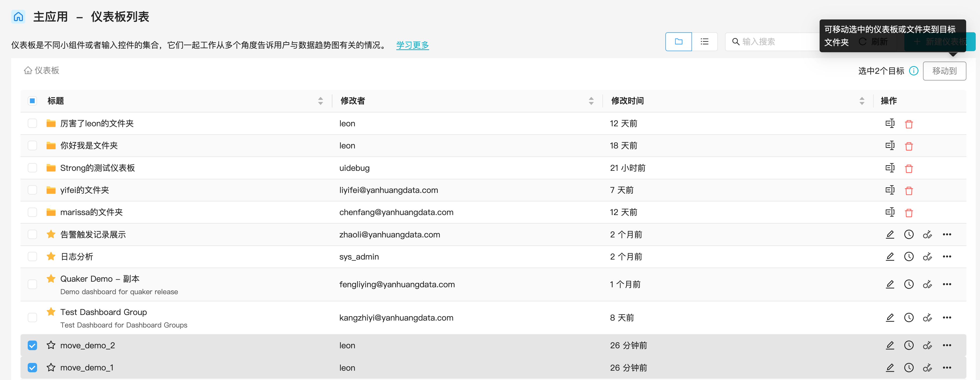The height and width of the screenshot is (380, 980).
Task: Check the marissa的文件夹 row checkbox
Action: [x=32, y=212]
